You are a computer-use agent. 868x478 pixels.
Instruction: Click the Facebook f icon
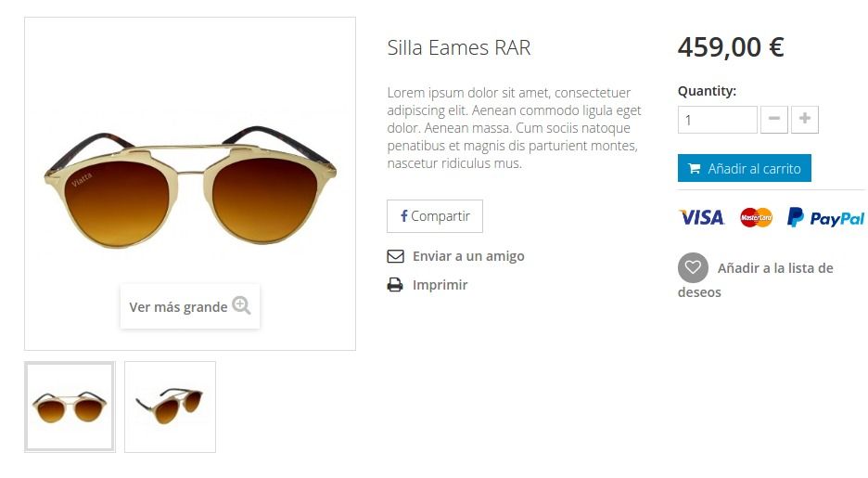tap(404, 216)
